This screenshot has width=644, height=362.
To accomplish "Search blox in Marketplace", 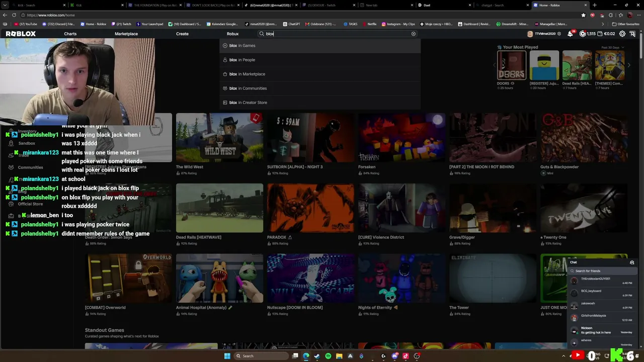I will pos(320,74).
